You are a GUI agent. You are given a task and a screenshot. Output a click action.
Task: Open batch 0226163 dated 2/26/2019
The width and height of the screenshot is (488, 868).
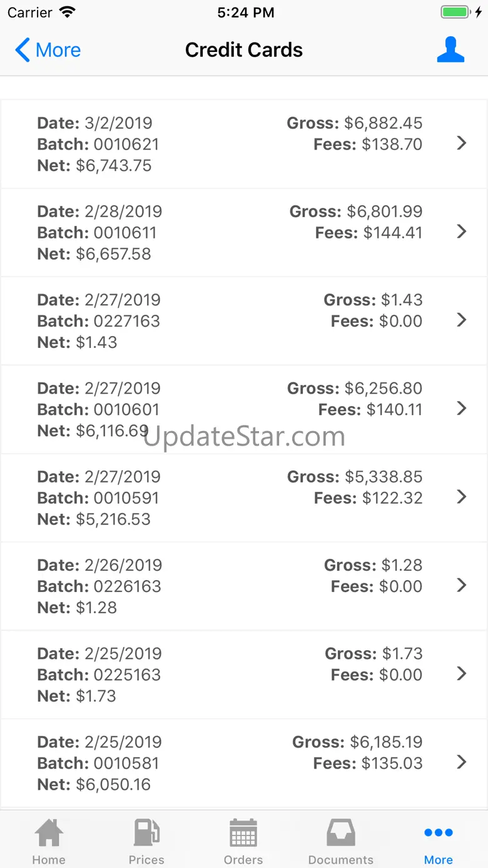point(244,586)
